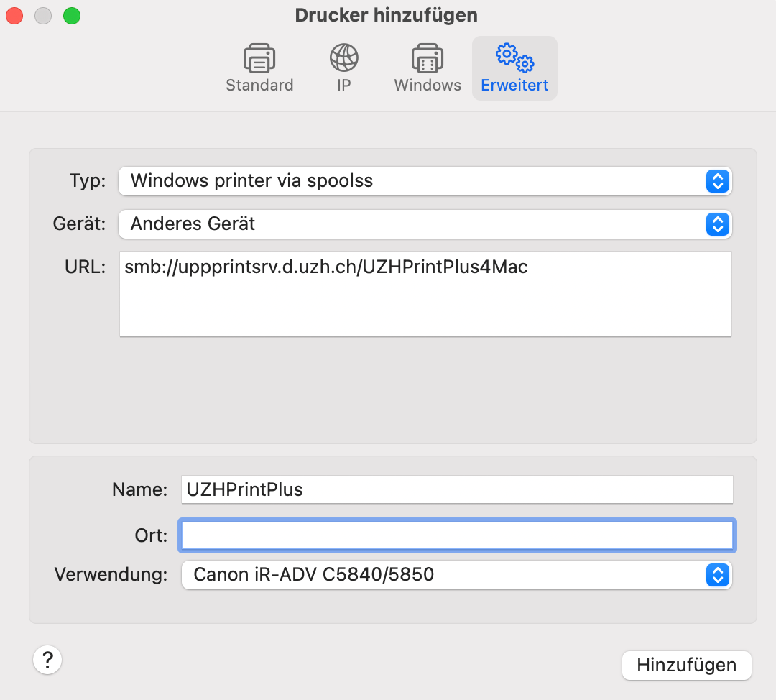
Task: Click the Hinzufügen button
Action: pos(685,665)
